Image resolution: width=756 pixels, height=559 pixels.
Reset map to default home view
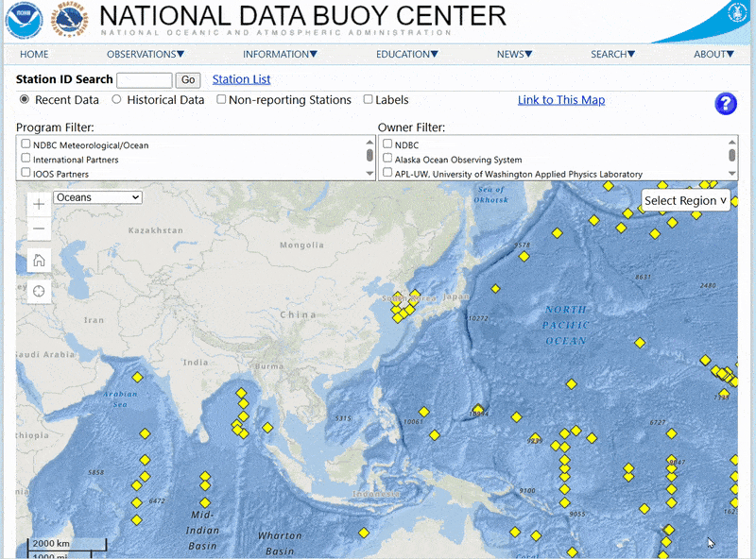[39, 261]
